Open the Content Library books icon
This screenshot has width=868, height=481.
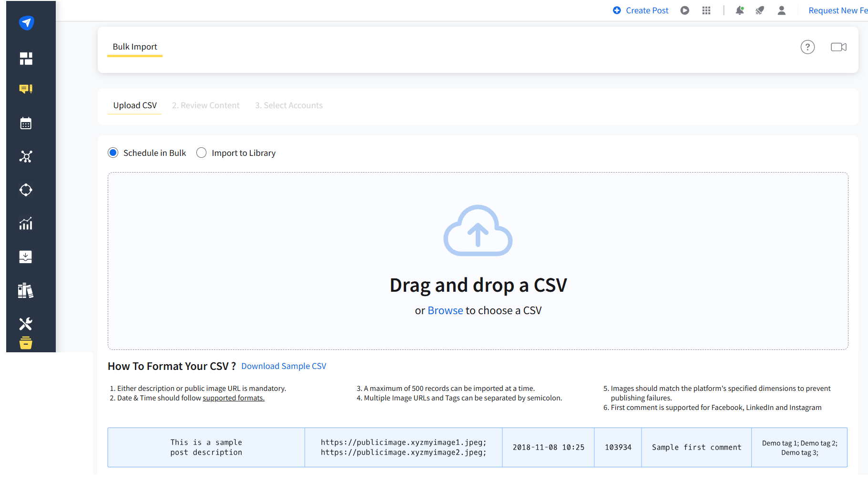pyautogui.click(x=25, y=290)
